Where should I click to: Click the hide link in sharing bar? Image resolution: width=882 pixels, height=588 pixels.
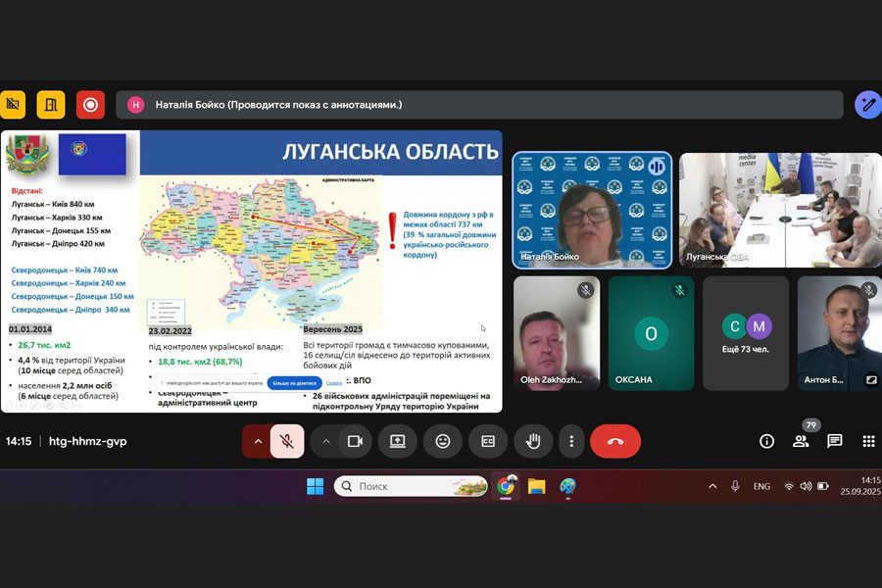click(334, 383)
